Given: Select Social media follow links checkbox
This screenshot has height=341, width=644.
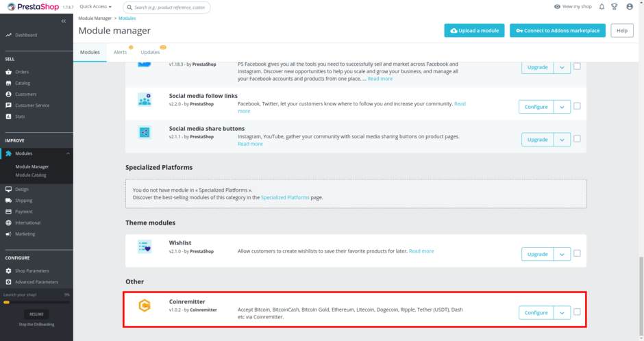Looking at the screenshot, I should pyautogui.click(x=577, y=106).
